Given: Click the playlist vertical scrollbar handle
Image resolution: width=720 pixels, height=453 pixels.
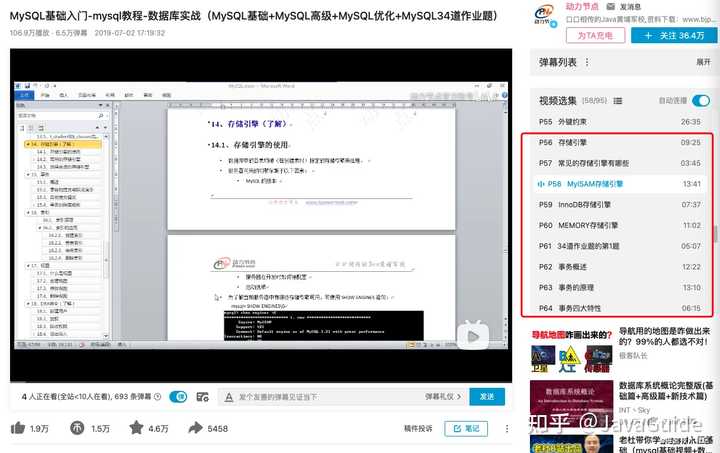Looking at the screenshot, I should pos(716,234).
